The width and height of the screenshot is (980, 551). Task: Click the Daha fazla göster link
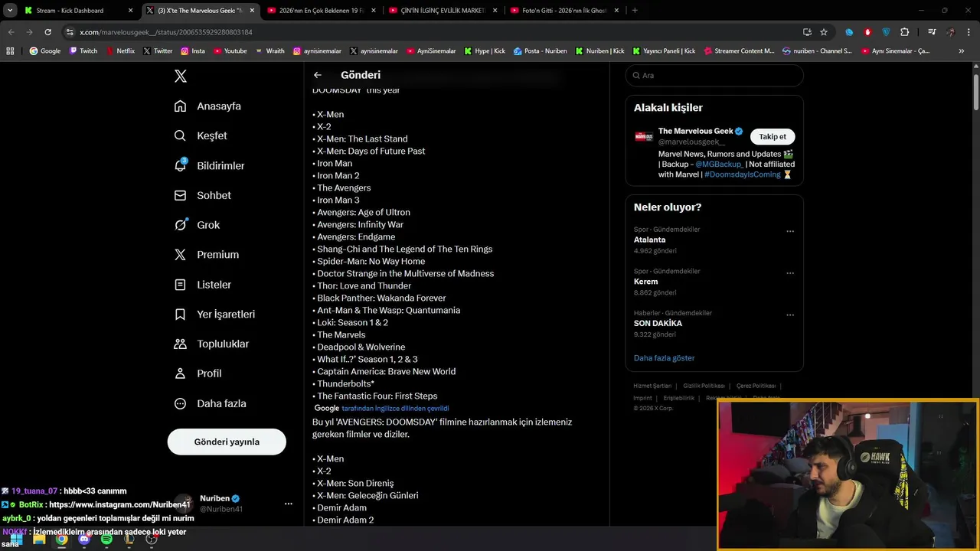[664, 358]
